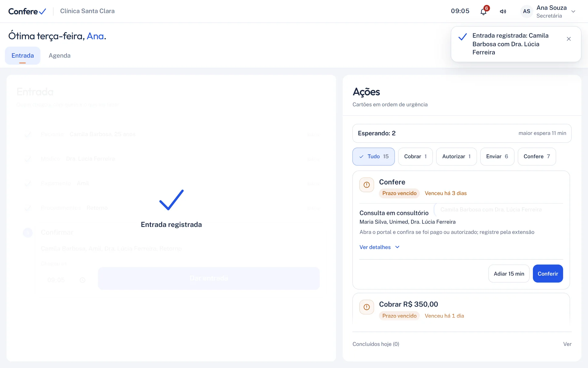Screen dimensions: 588x368
Task: Switch to the Agenda tab
Action: [x=59, y=56]
